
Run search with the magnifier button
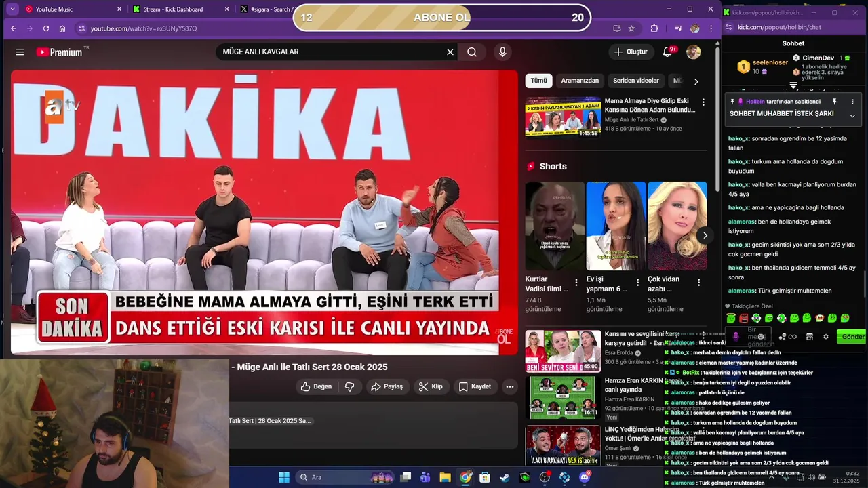pyautogui.click(x=472, y=52)
